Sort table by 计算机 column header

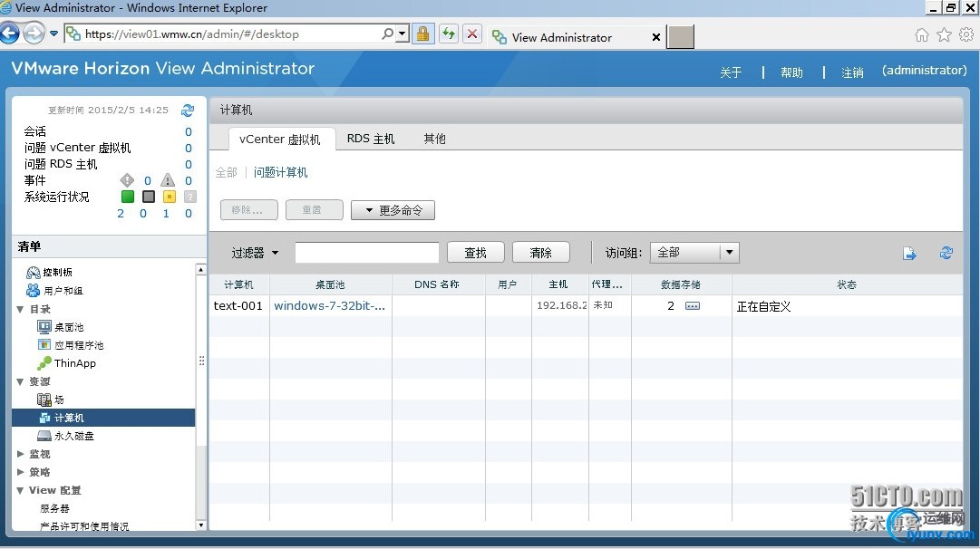coord(238,284)
